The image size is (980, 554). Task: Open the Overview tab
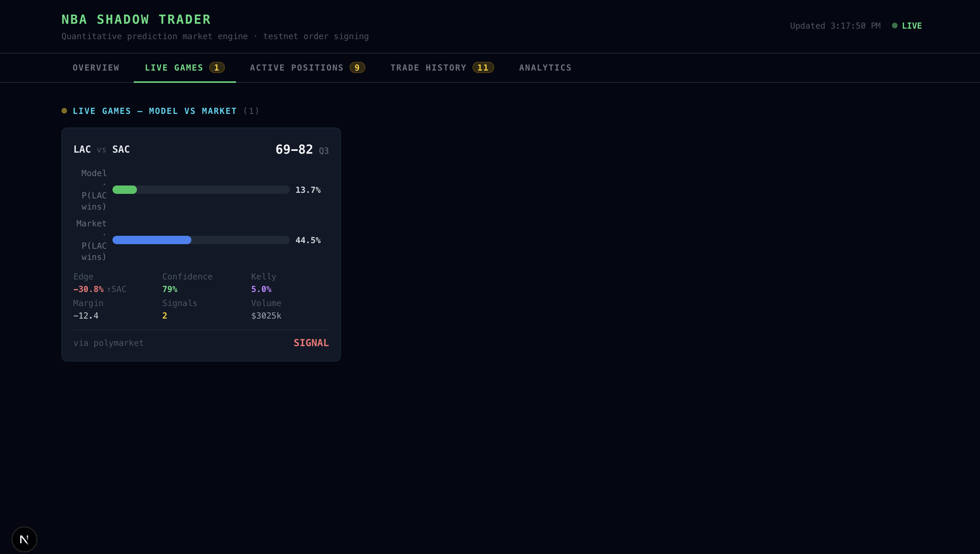(96, 68)
